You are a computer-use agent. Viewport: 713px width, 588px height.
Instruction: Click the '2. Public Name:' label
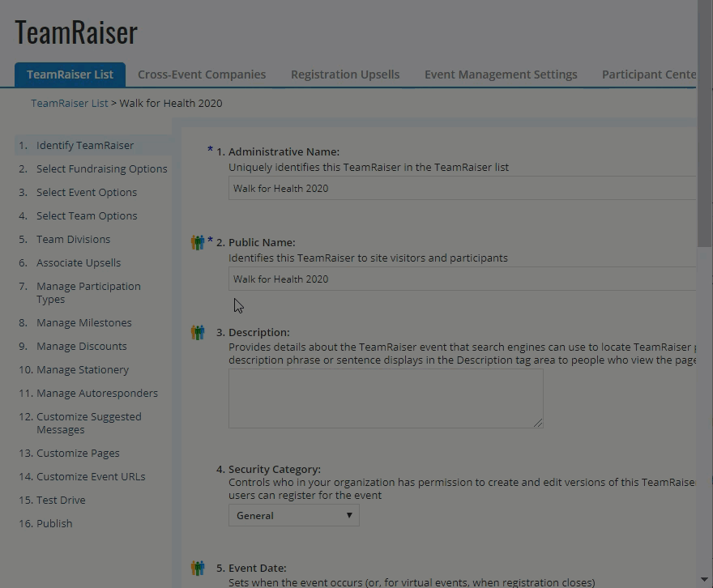pyautogui.click(x=255, y=243)
